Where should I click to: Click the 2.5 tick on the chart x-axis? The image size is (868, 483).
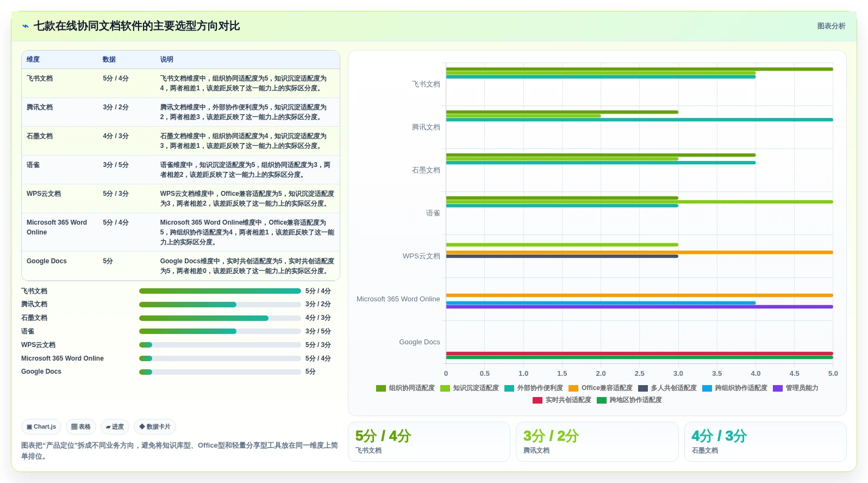coord(639,374)
